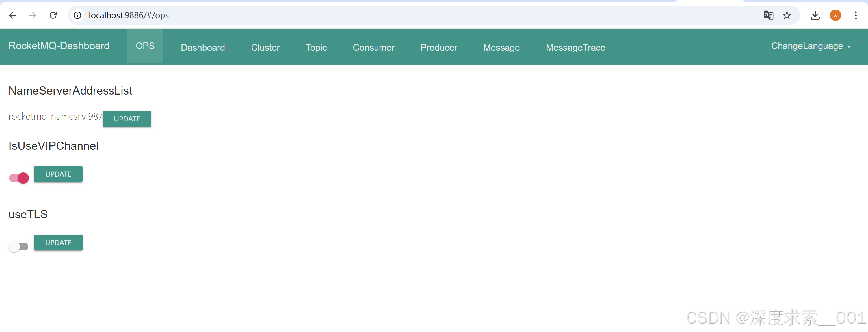Disable the IsUseVIPChannel switch
The width and height of the screenshot is (868, 332).
19,178
